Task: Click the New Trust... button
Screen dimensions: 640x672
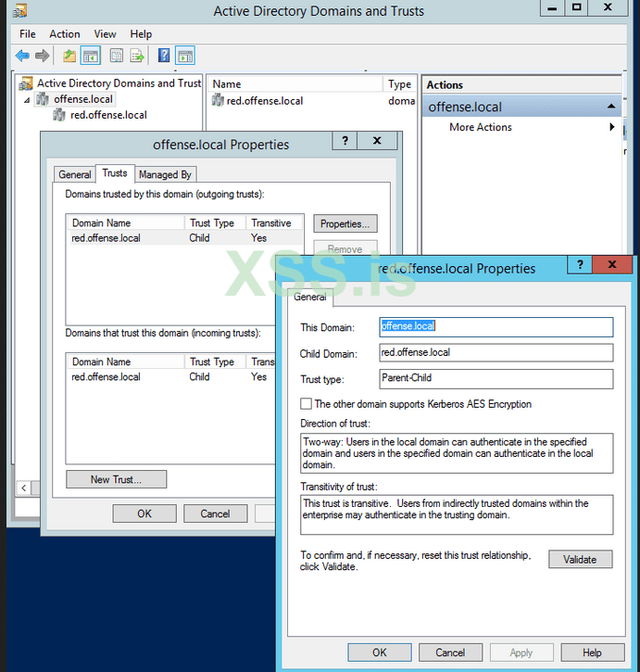Action: coord(116,479)
